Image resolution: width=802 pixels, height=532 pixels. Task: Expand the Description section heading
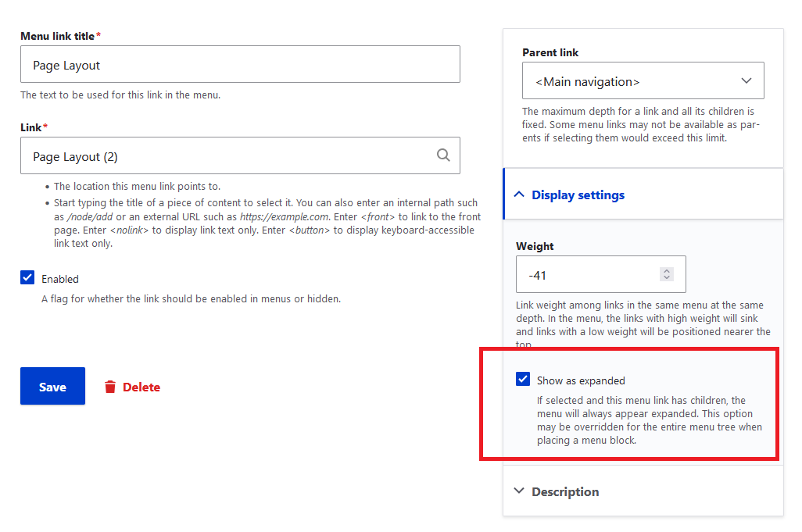pyautogui.click(x=565, y=491)
